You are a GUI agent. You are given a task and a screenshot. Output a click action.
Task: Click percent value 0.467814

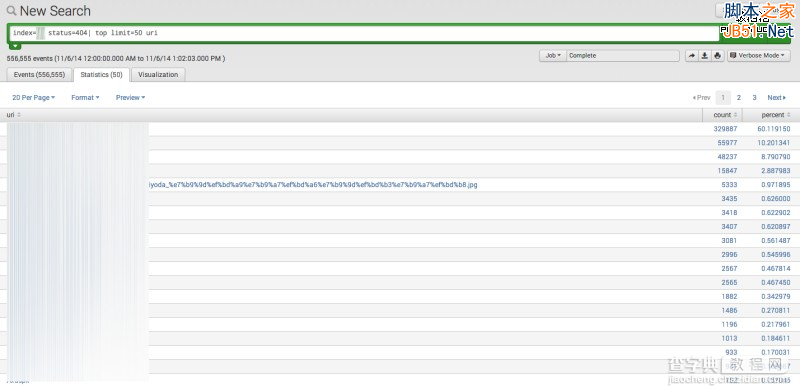pyautogui.click(x=776, y=268)
